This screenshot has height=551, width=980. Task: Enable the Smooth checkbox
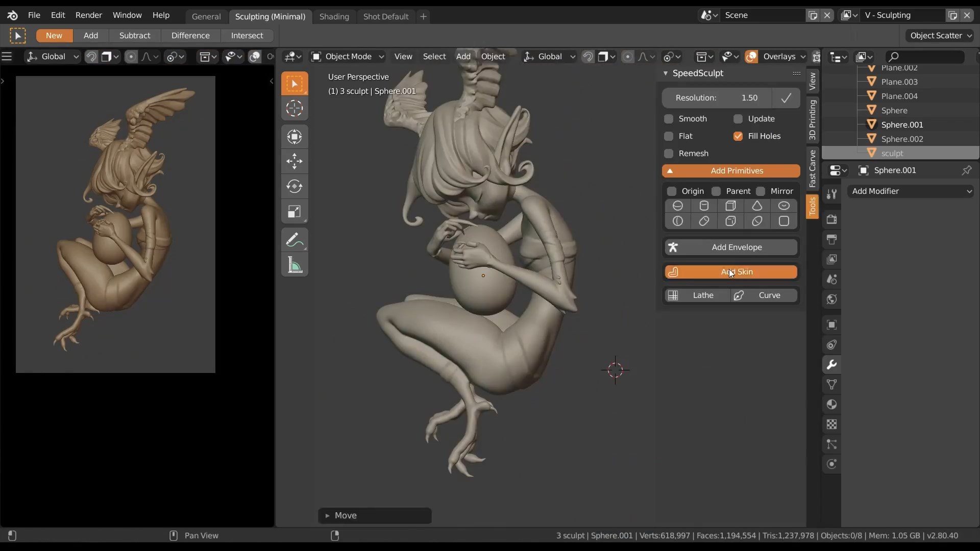tap(669, 119)
